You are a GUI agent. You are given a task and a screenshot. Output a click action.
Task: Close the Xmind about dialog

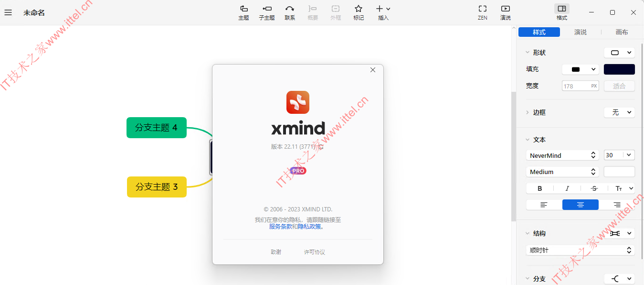coord(373,70)
